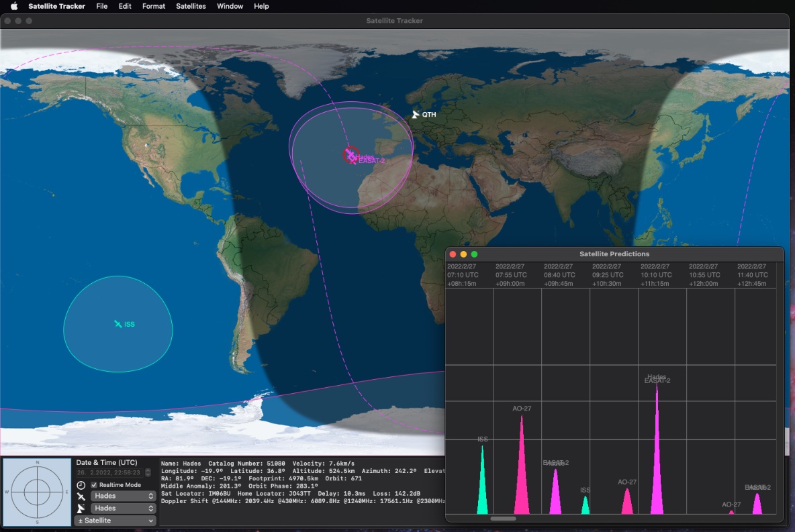795x532 pixels.
Task: Open the Edit menu
Action: coord(125,6)
